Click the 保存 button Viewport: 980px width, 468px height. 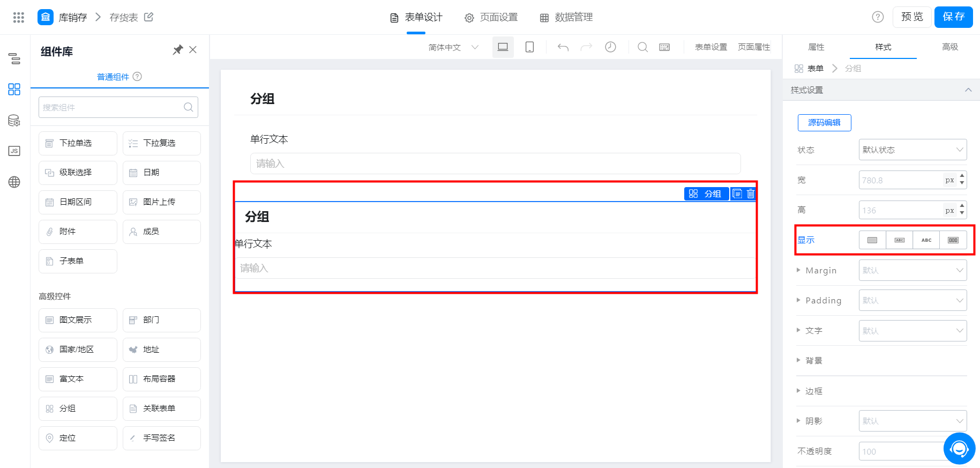[953, 17]
